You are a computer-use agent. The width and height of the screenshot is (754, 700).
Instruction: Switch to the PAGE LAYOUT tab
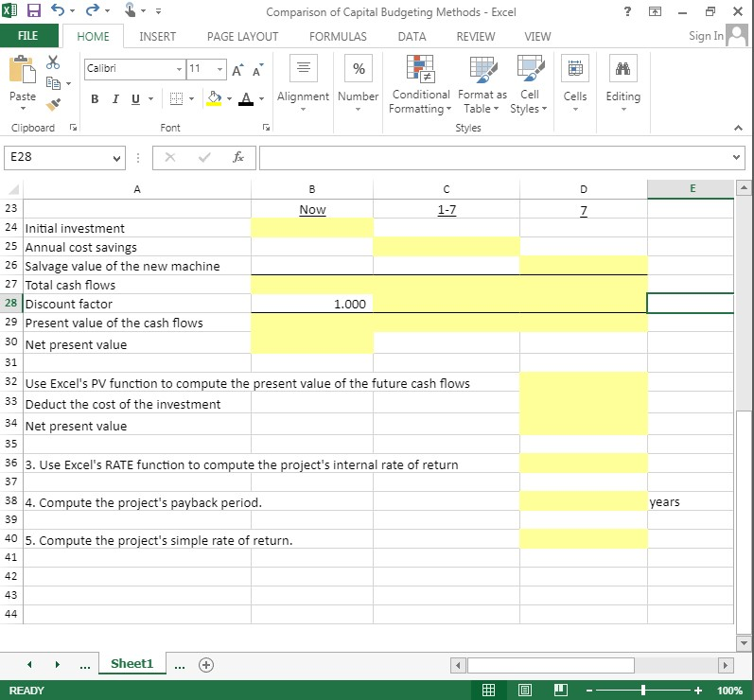pyautogui.click(x=242, y=37)
